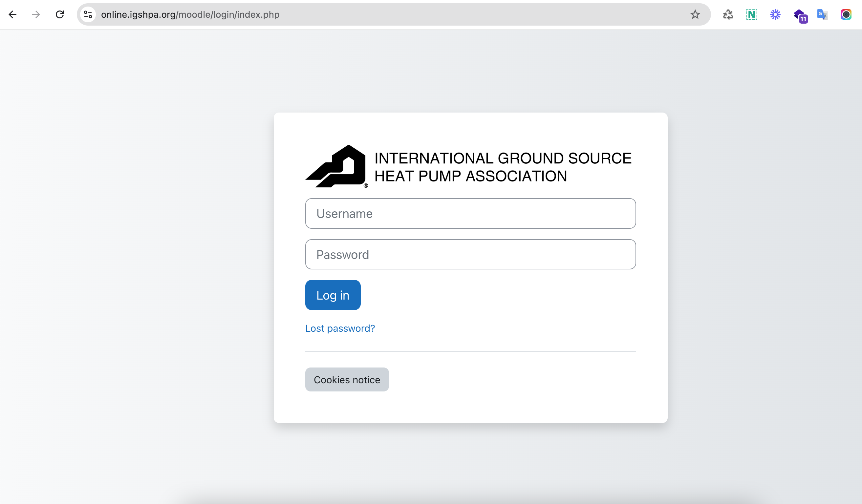Open the extension with badge 11
The image size is (862, 504).
[800, 16]
